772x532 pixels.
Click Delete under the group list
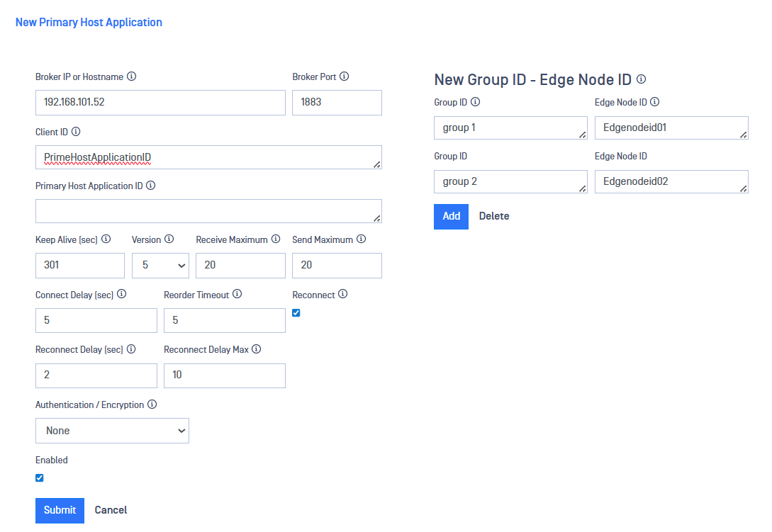coord(493,216)
